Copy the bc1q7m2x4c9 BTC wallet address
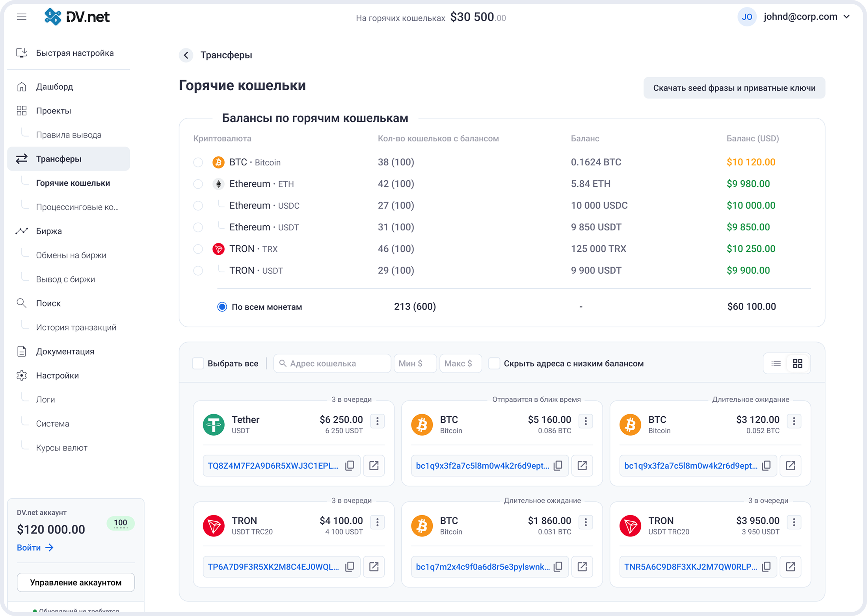Screen dimensions: 867x616 click(x=558, y=566)
